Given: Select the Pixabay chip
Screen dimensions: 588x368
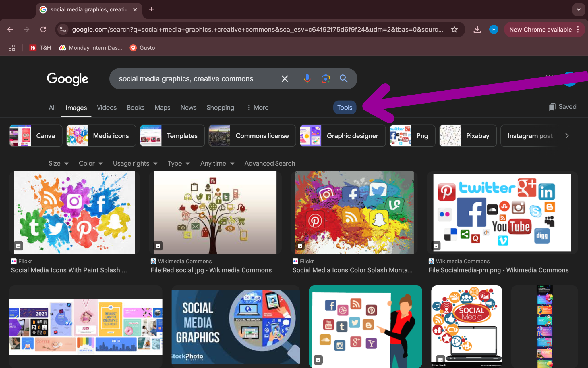Looking at the screenshot, I should [x=468, y=136].
